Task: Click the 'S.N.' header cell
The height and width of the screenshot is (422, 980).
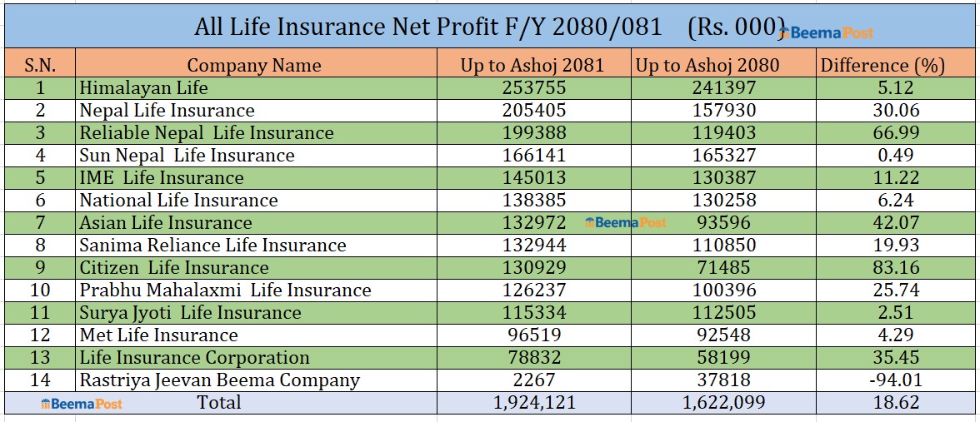Action: click(x=40, y=65)
